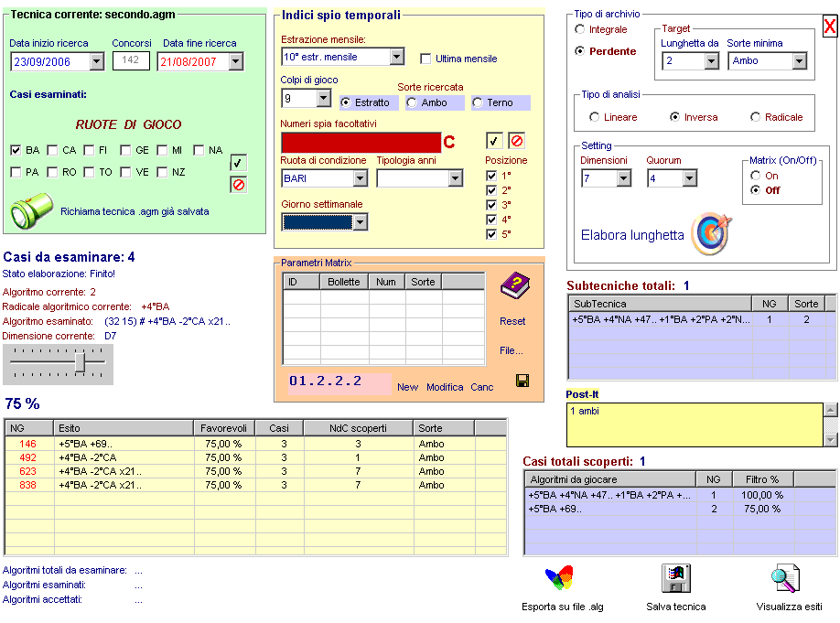Click the pink 01.2.2.2 matrix field
The height and width of the screenshot is (623, 840).
pos(339,383)
